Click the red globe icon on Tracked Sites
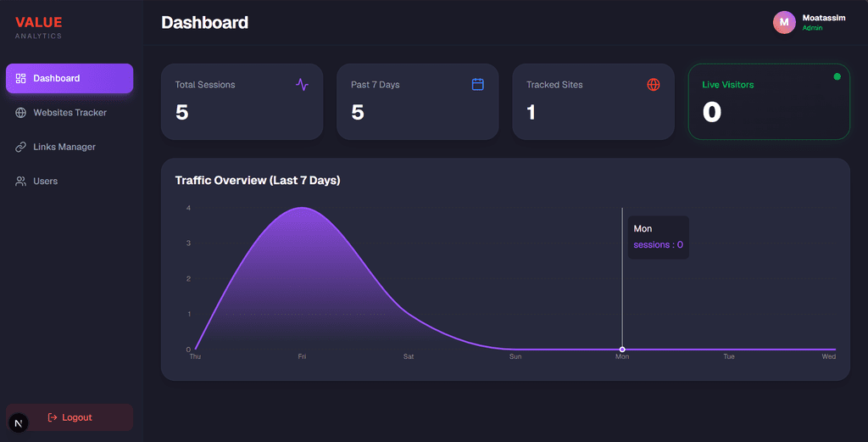This screenshot has width=868, height=442. (x=654, y=85)
